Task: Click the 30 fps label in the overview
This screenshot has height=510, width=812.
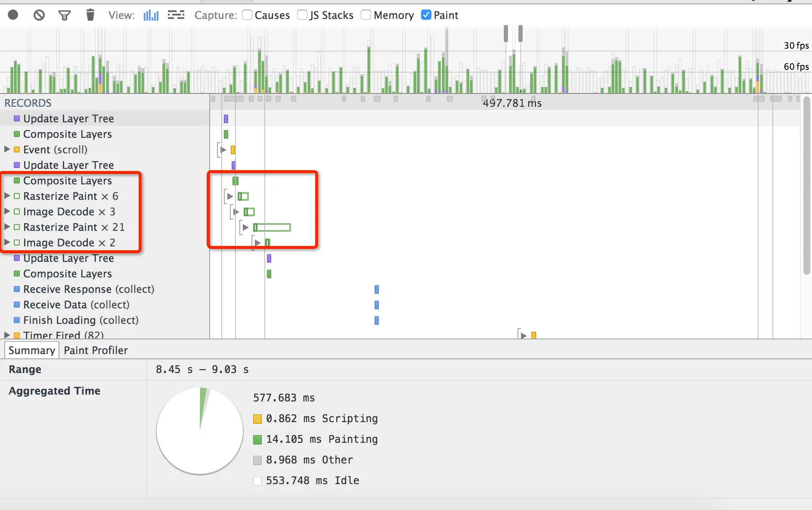Action: click(796, 46)
